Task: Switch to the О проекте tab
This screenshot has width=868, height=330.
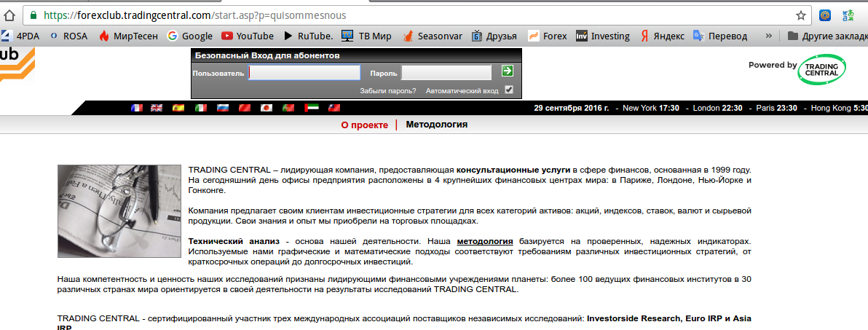Action: click(x=365, y=125)
